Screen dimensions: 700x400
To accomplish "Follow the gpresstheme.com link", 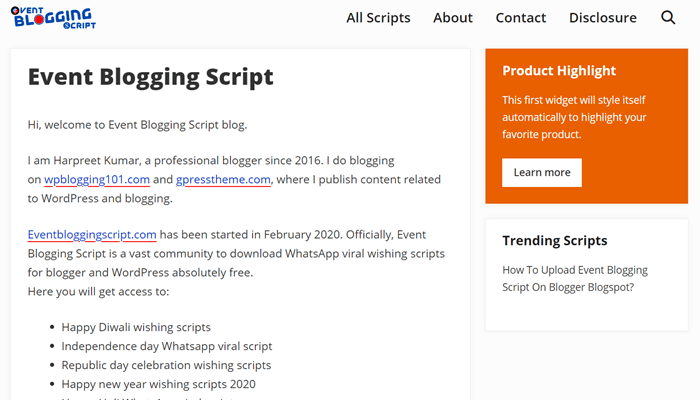I will (223, 179).
